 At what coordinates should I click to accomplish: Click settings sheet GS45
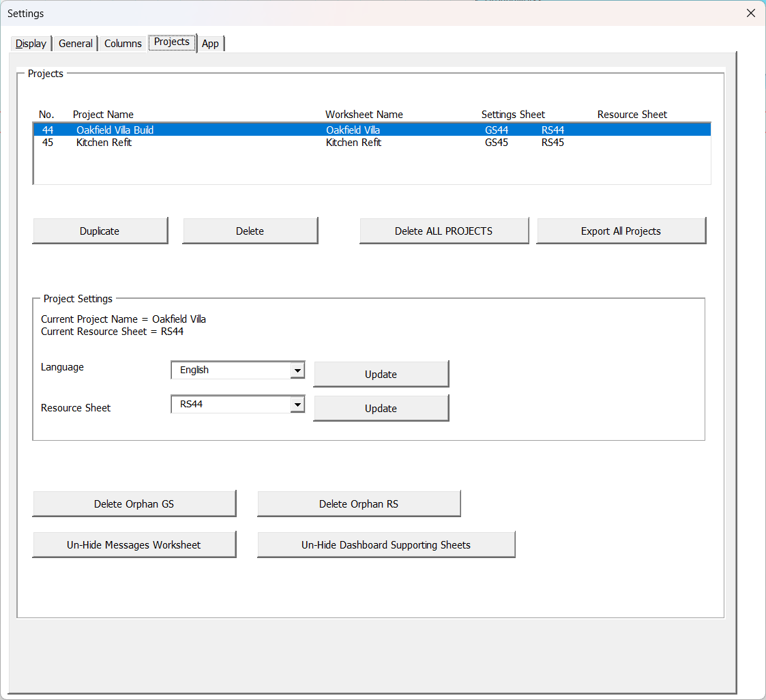coord(497,143)
